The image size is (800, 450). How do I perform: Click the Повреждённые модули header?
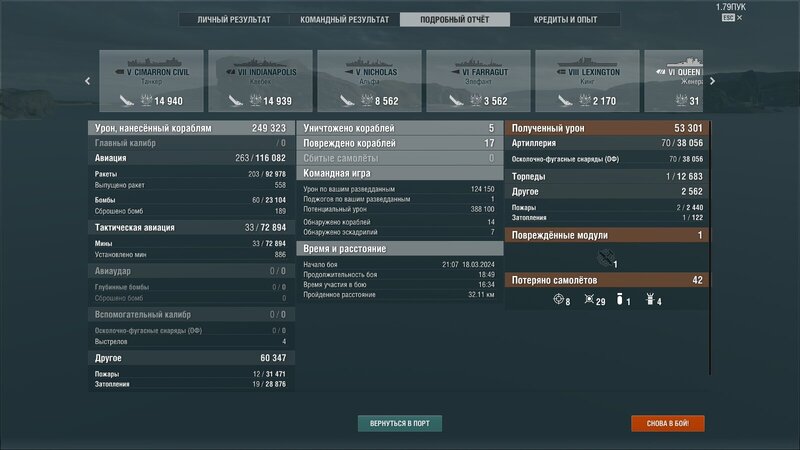607,235
